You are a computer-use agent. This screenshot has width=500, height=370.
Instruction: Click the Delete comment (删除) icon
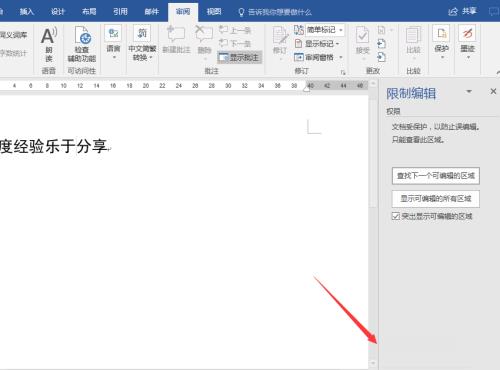pyautogui.click(x=204, y=34)
